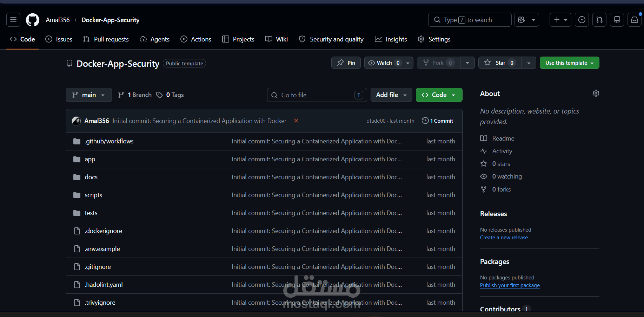
Task: Click the search bar field
Action: pos(470,20)
